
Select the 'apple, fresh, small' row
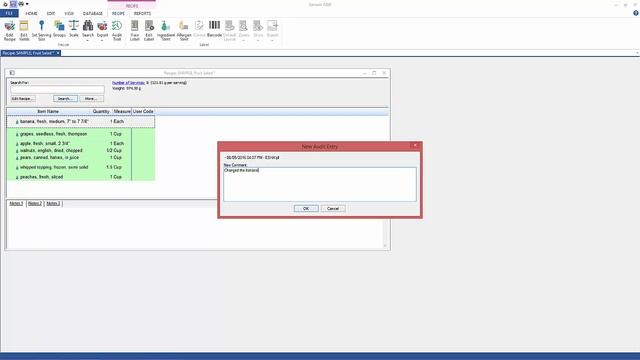coord(81,144)
